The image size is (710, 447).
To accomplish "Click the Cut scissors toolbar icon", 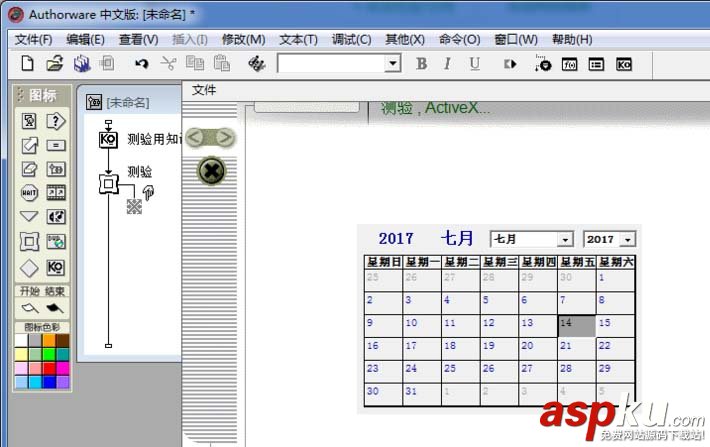I will [168, 64].
